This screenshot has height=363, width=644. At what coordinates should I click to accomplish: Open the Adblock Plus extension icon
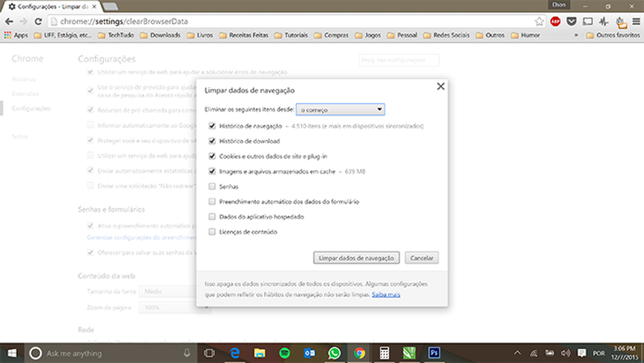click(x=555, y=22)
